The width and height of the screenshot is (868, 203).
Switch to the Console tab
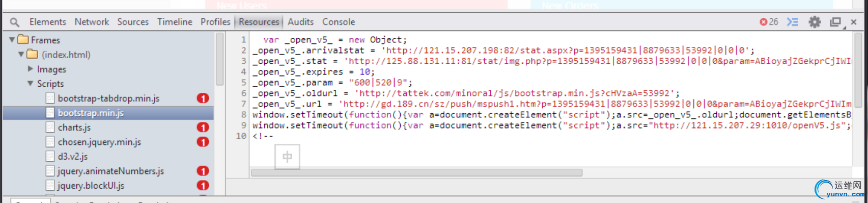click(339, 22)
